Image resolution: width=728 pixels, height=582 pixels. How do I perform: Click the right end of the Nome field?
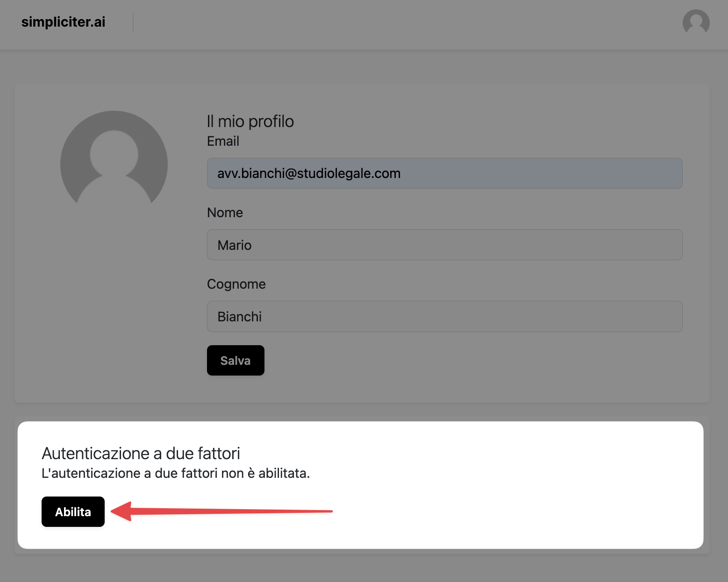click(x=664, y=245)
